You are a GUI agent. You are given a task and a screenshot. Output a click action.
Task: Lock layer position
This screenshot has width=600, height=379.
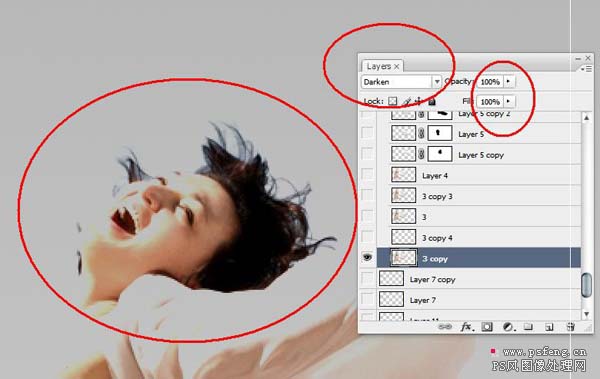[x=419, y=101]
